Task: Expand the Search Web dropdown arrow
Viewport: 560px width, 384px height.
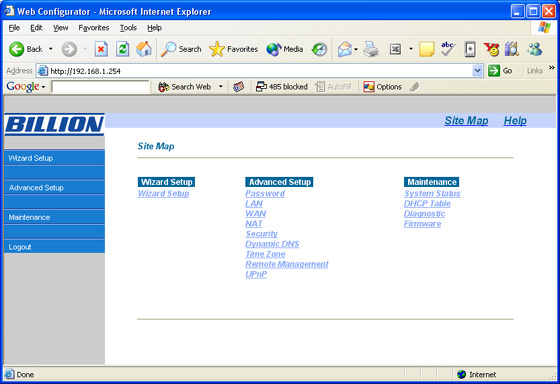Action: [221, 87]
